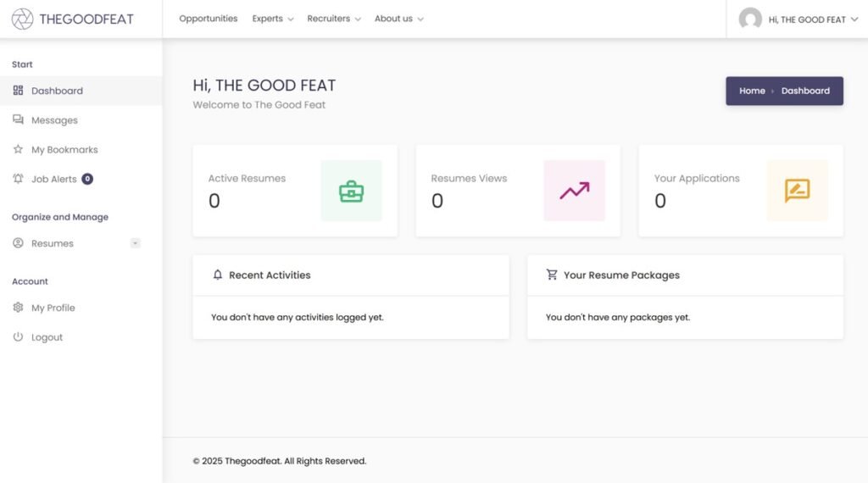
Task: Expand the Resumes sidebar submenu arrow
Action: (135, 244)
